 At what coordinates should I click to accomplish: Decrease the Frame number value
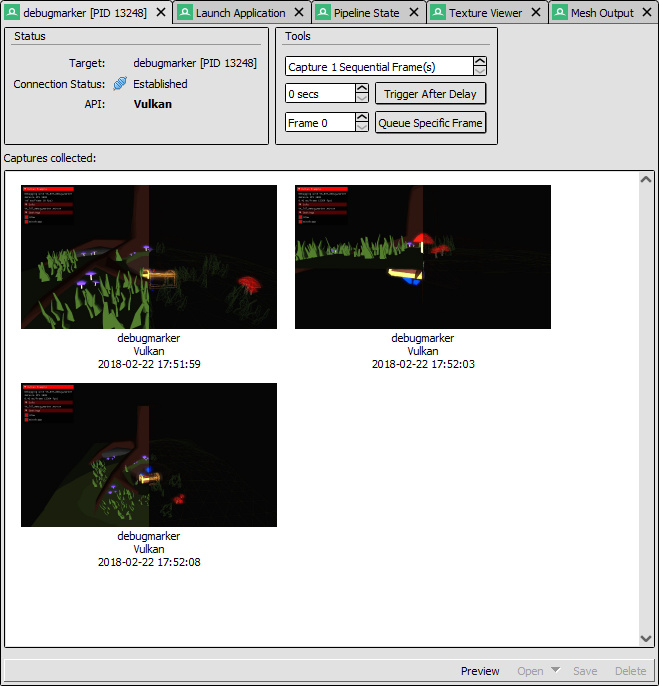tap(362, 127)
